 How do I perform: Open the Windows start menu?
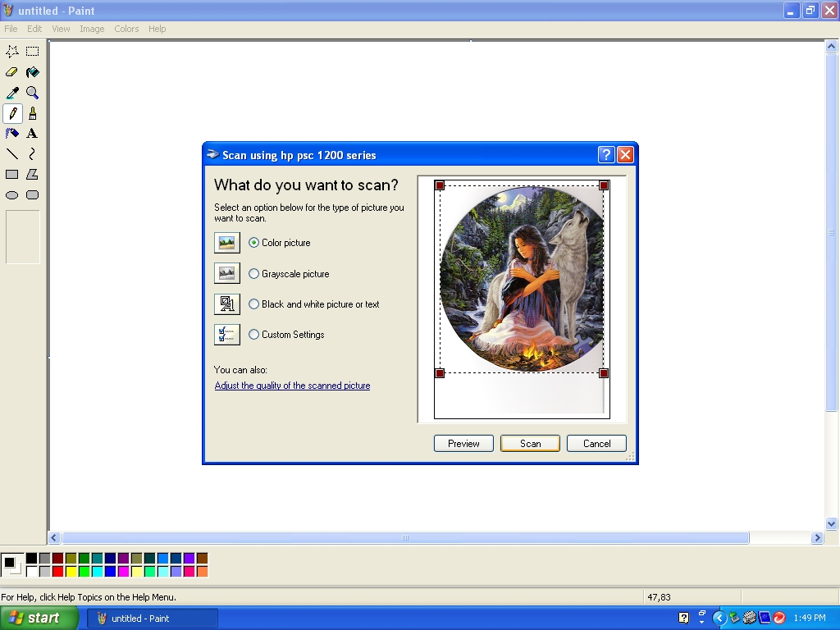tap(39, 619)
